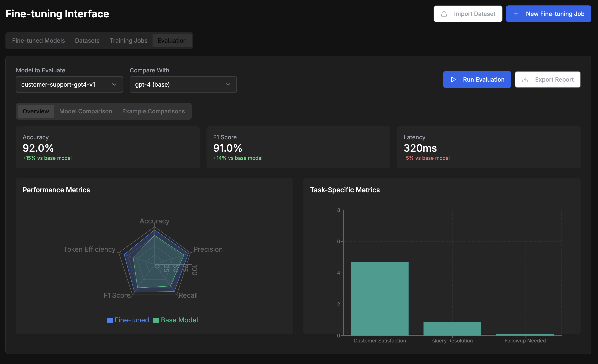
Task: Click the Query Resolution bar in chart
Action: point(452,329)
